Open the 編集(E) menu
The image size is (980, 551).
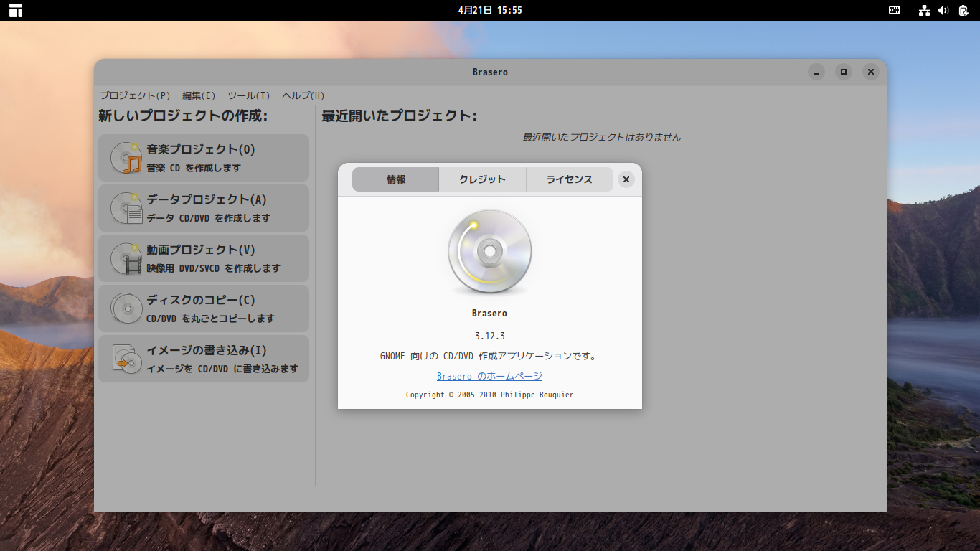coord(199,95)
